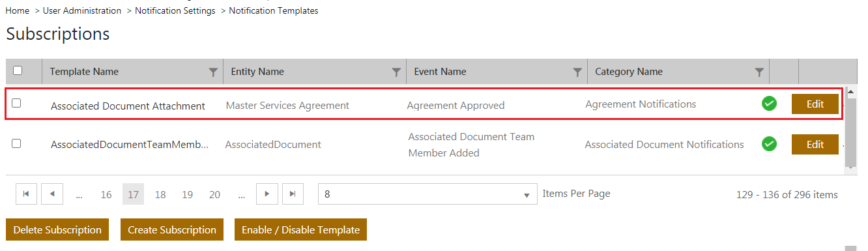Jump to last page of pager
868x251 pixels.
click(x=293, y=194)
